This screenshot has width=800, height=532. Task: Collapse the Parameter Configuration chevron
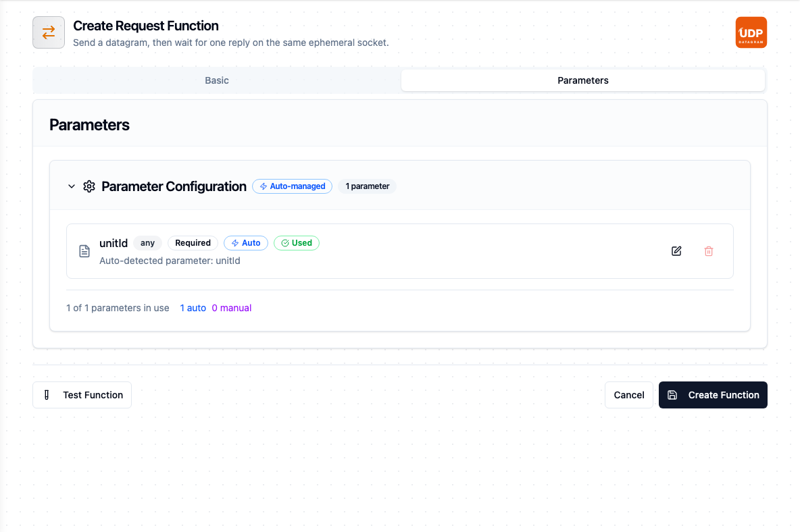(72, 186)
